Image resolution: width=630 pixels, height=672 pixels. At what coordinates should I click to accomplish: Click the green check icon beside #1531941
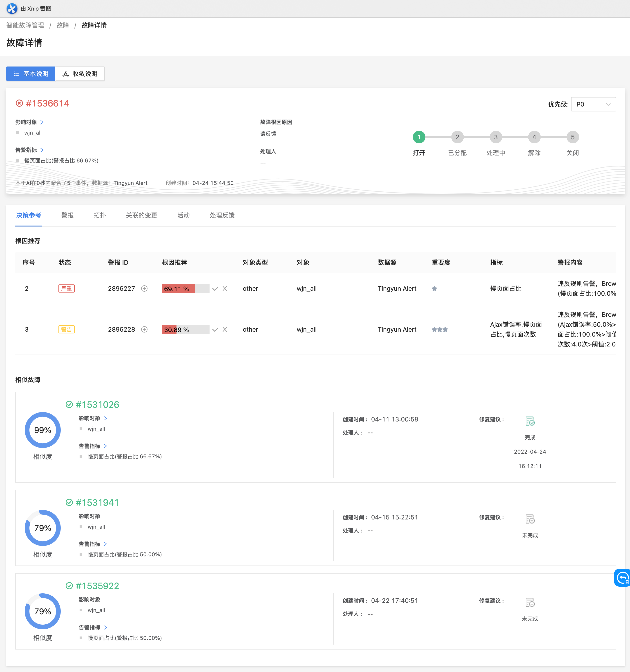(69, 502)
